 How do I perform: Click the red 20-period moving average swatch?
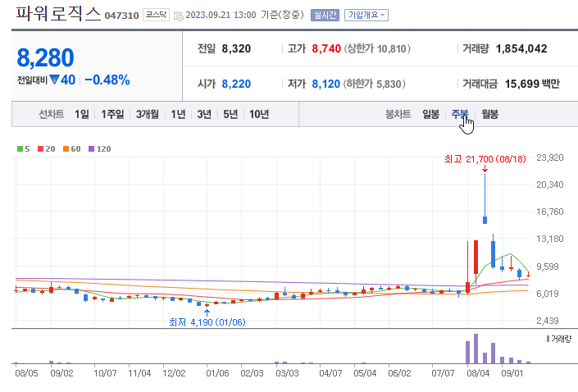40,149
